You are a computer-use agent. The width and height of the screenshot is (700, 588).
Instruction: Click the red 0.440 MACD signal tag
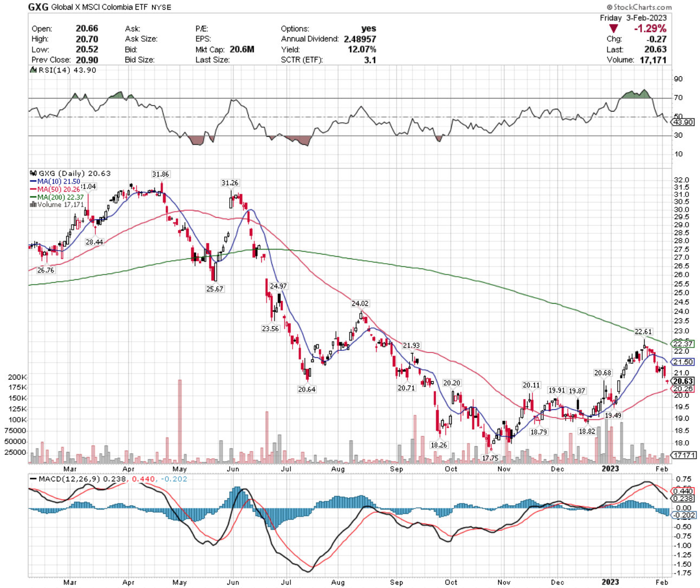point(683,491)
